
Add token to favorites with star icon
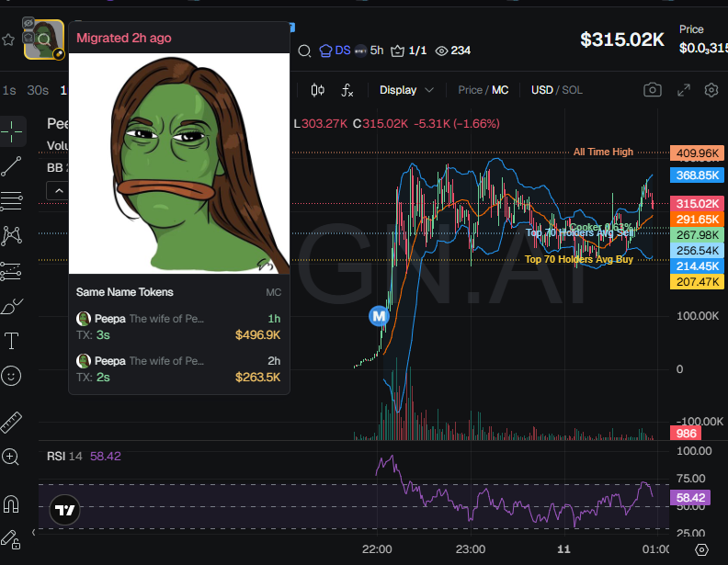point(8,40)
